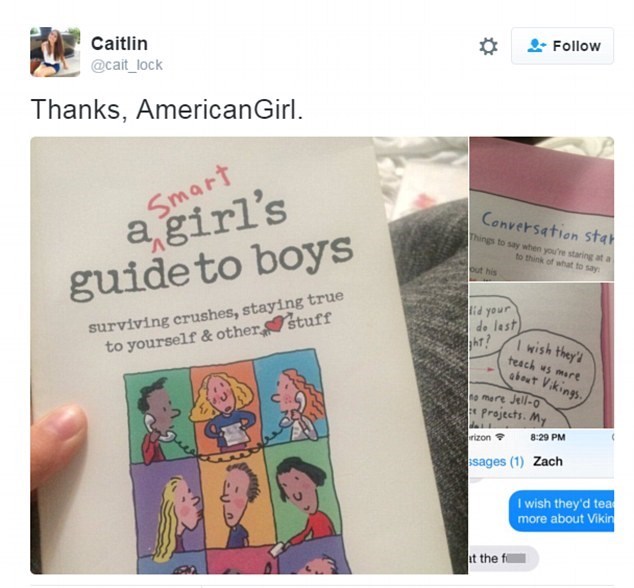This screenshot has width=634, height=588.
Task: Open the Zach text message screenshot
Action: 541,502
